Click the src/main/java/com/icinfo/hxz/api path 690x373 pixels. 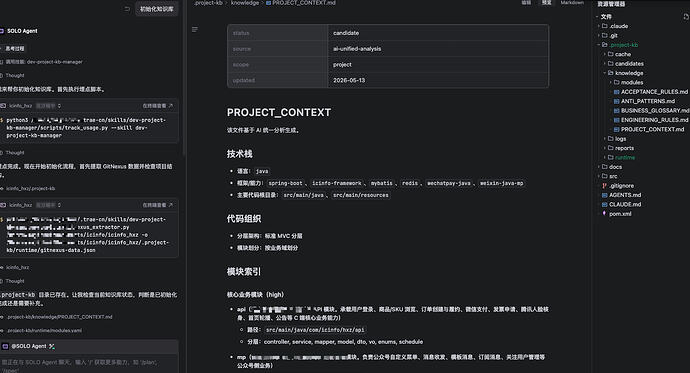tap(315, 329)
